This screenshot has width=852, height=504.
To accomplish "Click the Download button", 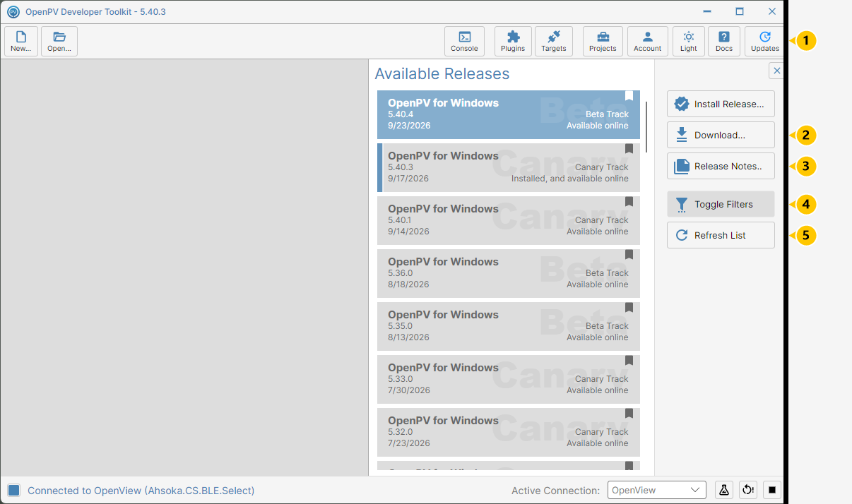I will (x=721, y=135).
